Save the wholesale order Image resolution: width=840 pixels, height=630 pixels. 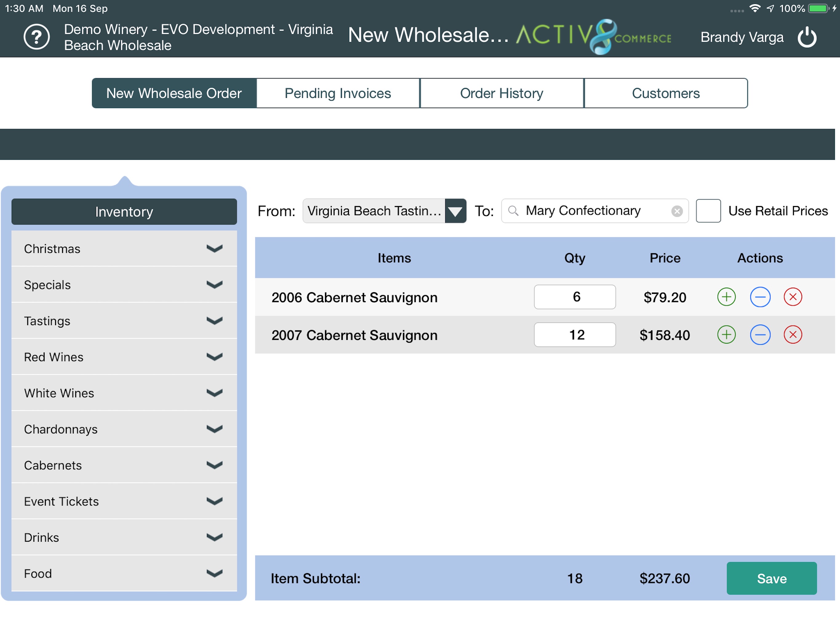tap(771, 578)
